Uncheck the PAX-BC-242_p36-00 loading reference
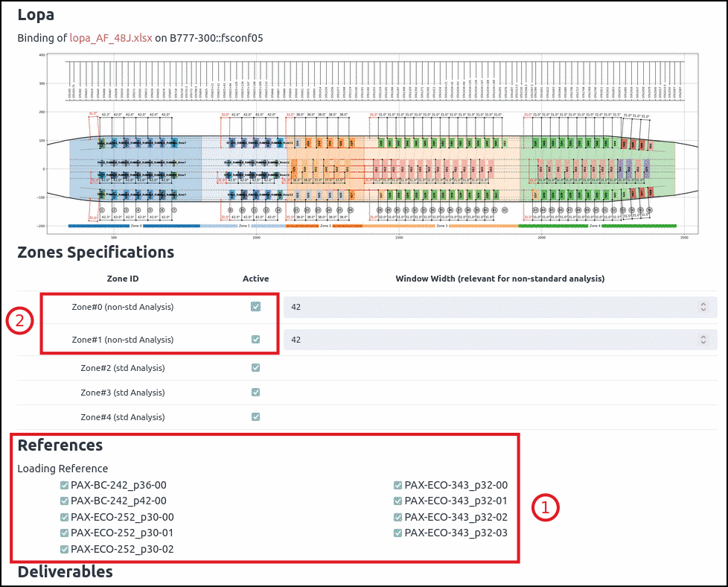 click(64, 485)
